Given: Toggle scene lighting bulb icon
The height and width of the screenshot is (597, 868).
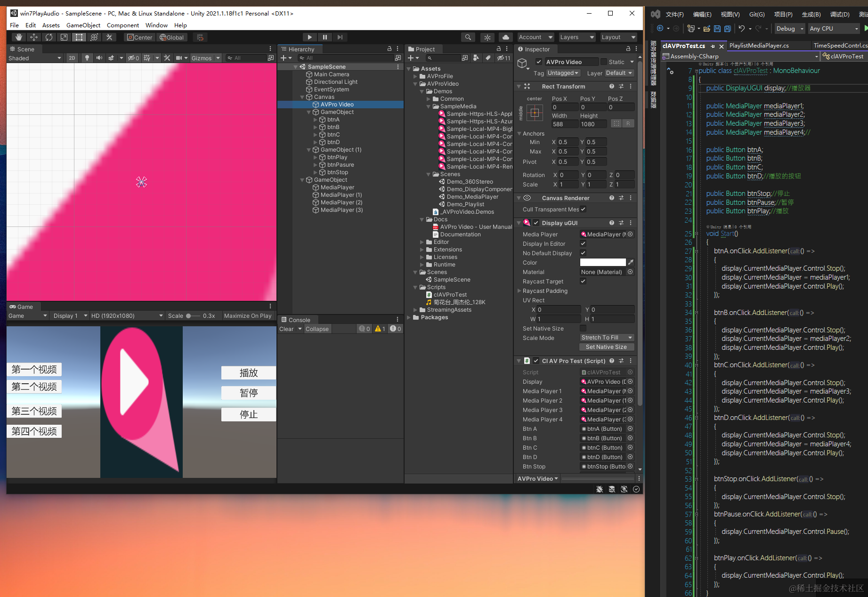Looking at the screenshot, I should (x=87, y=58).
